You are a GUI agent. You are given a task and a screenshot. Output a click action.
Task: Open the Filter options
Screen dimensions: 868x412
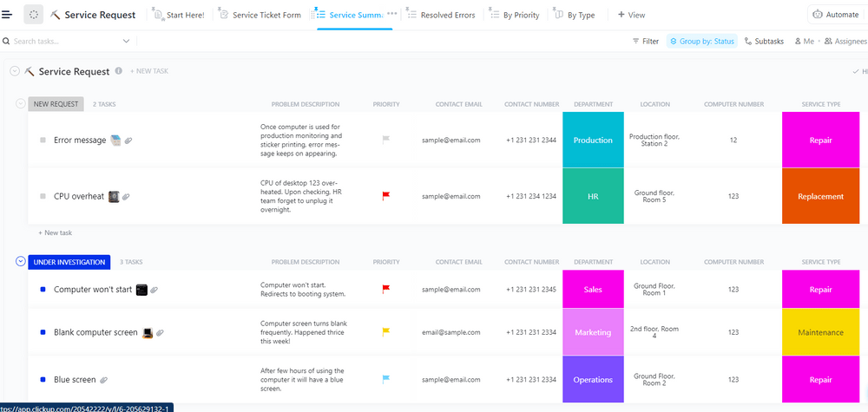pos(645,41)
